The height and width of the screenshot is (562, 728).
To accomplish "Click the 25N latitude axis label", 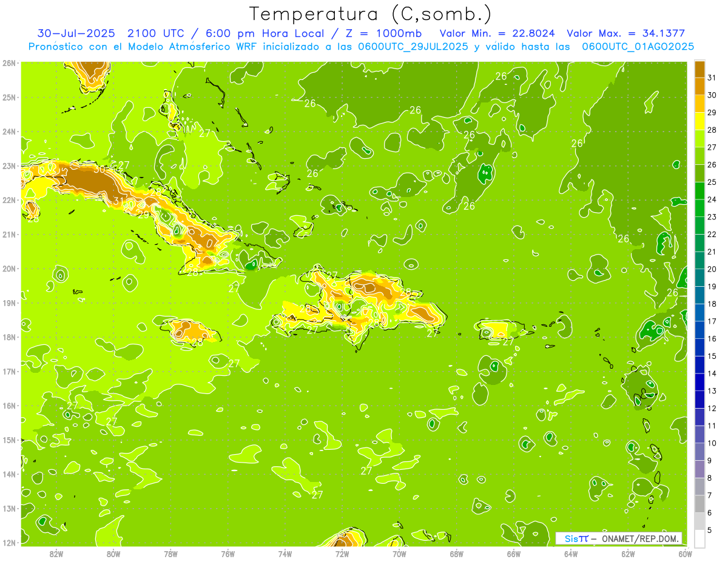I will click(x=9, y=97).
